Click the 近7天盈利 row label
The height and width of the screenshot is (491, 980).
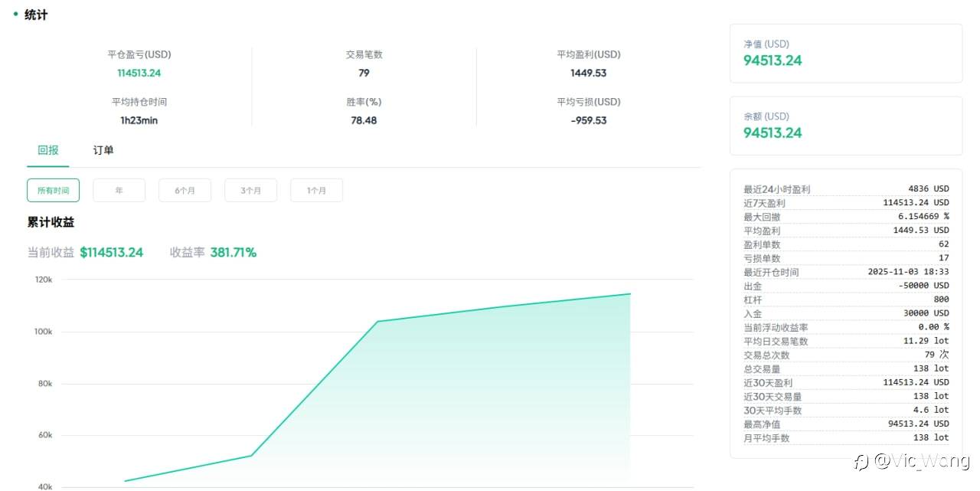[x=764, y=203]
